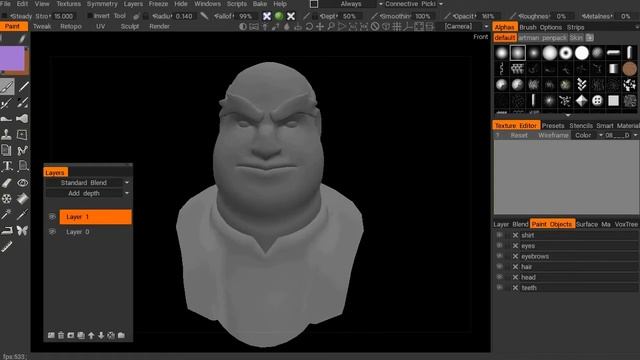640x360 pixels.
Task: Select Layer 0 in Layers panel
Action: 96,231
